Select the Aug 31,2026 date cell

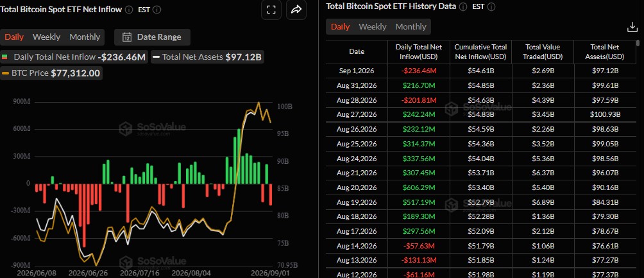(357, 85)
